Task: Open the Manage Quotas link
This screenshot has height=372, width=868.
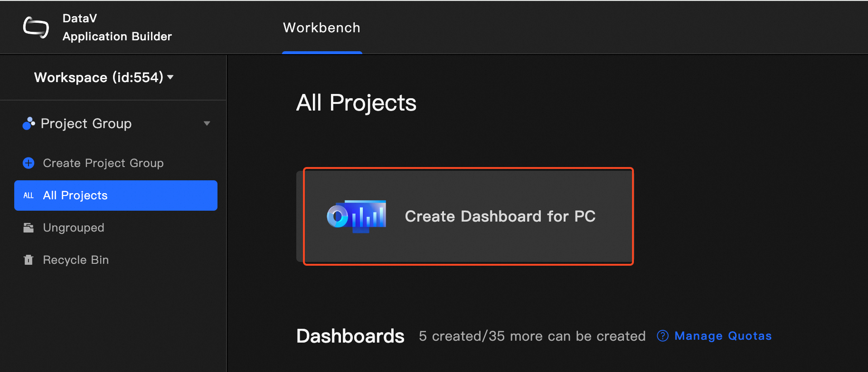Action: tap(723, 336)
